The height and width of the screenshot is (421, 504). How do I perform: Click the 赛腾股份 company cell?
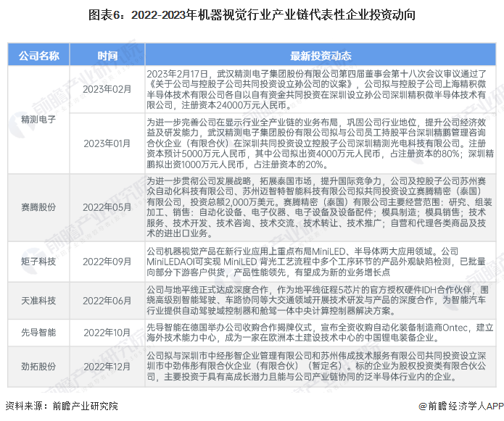pos(38,207)
